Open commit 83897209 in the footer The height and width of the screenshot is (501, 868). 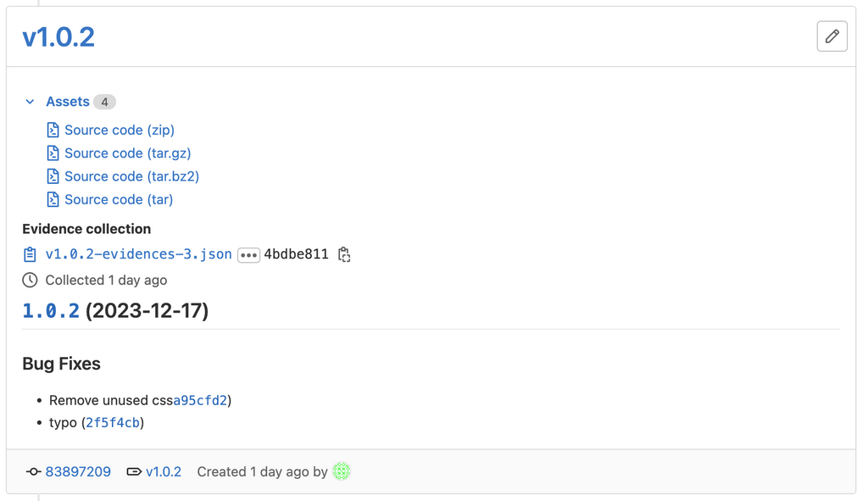coord(78,472)
